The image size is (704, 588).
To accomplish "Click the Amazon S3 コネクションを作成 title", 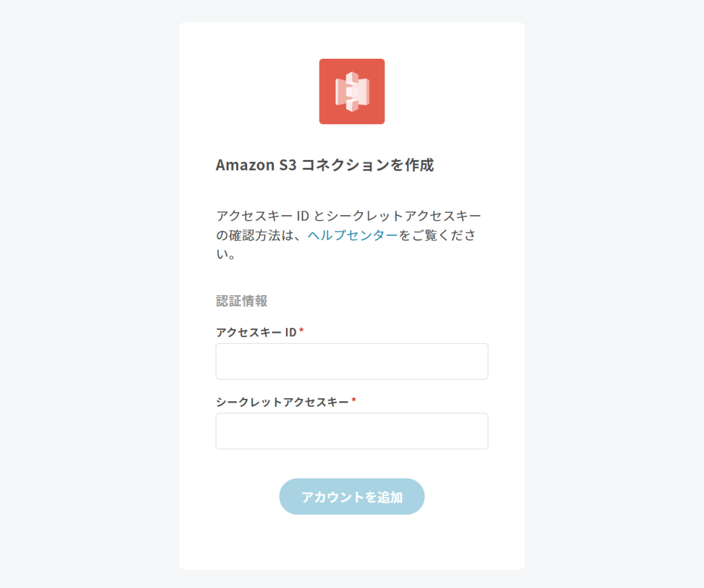I will pyautogui.click(x=324, y=165).
